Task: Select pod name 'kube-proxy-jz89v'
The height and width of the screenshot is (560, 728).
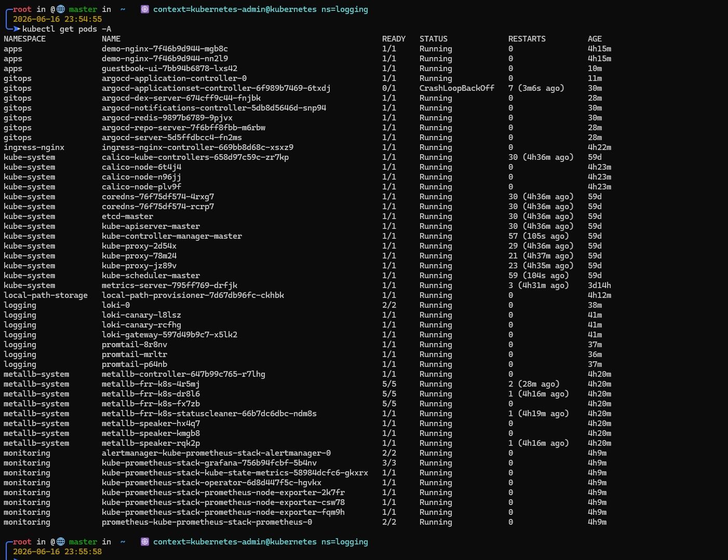Action: tap(139, 266)
